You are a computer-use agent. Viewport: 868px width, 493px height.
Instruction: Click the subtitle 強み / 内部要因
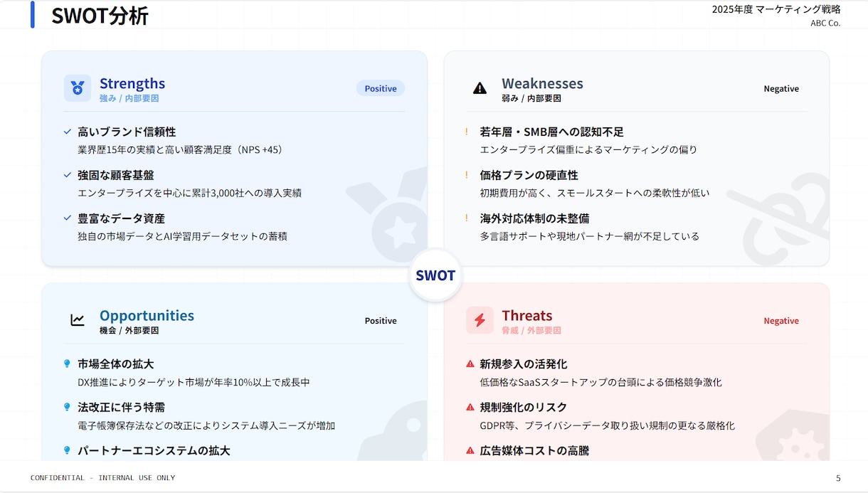click(129, 98)
